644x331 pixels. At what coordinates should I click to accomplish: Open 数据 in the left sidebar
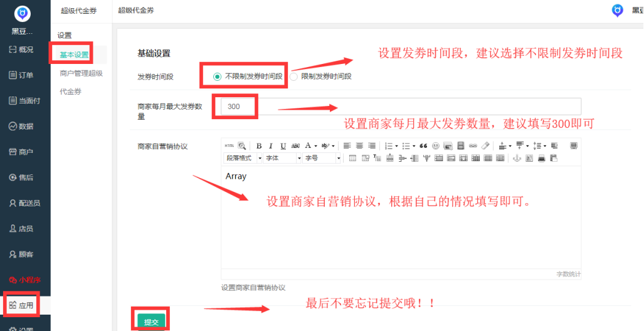(x=21, y=126)
